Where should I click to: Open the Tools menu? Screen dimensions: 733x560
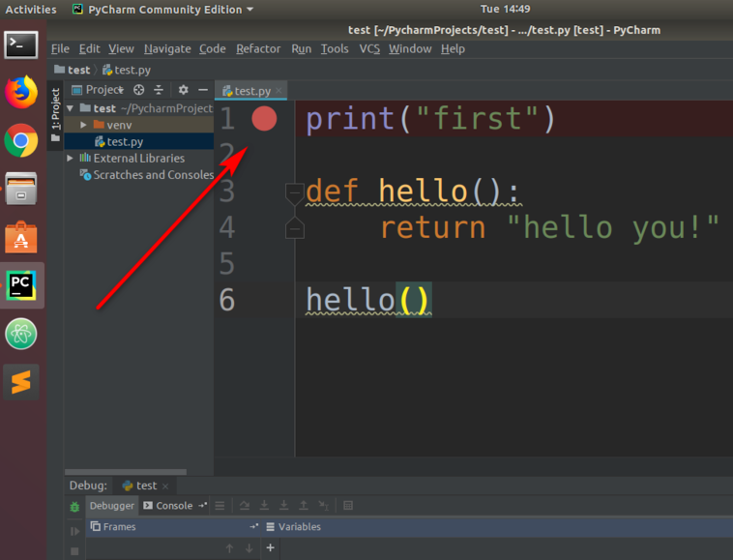tap(335, 49)
